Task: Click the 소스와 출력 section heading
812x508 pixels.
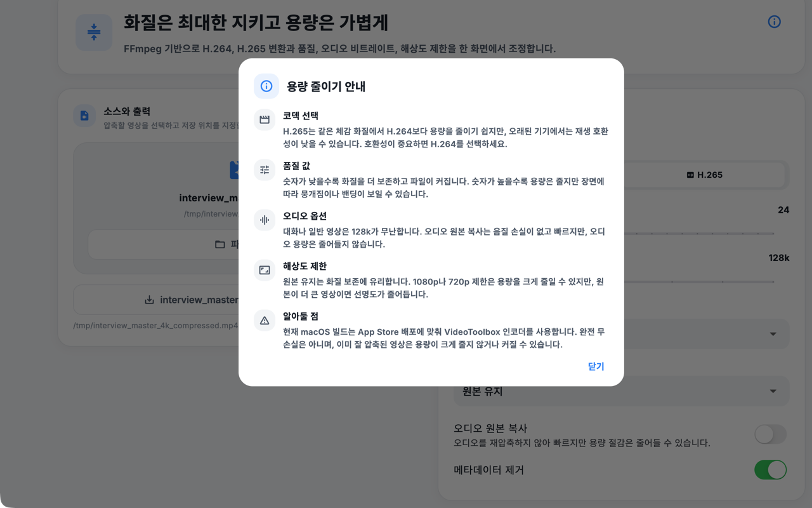Action: point(127,111)
